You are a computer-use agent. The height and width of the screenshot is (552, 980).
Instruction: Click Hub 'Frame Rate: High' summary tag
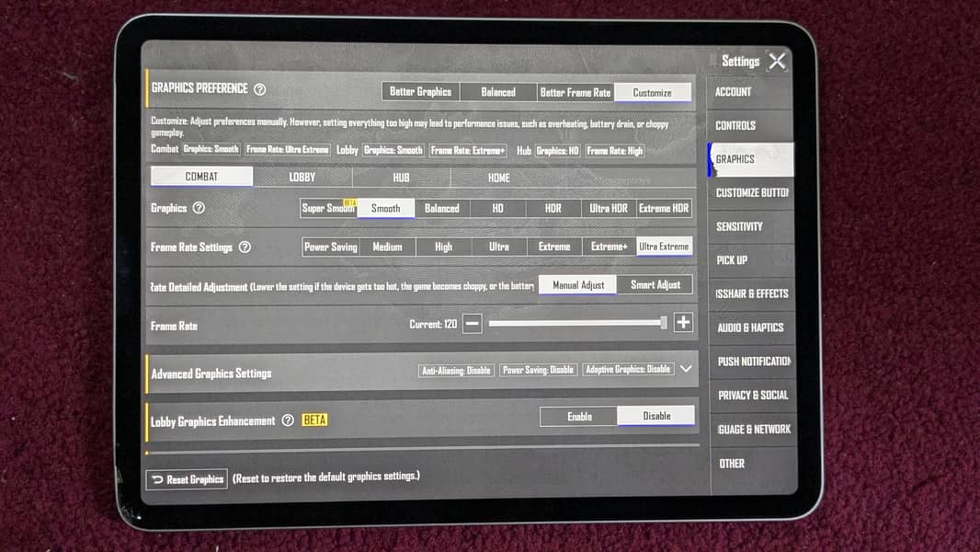(615, 151)
